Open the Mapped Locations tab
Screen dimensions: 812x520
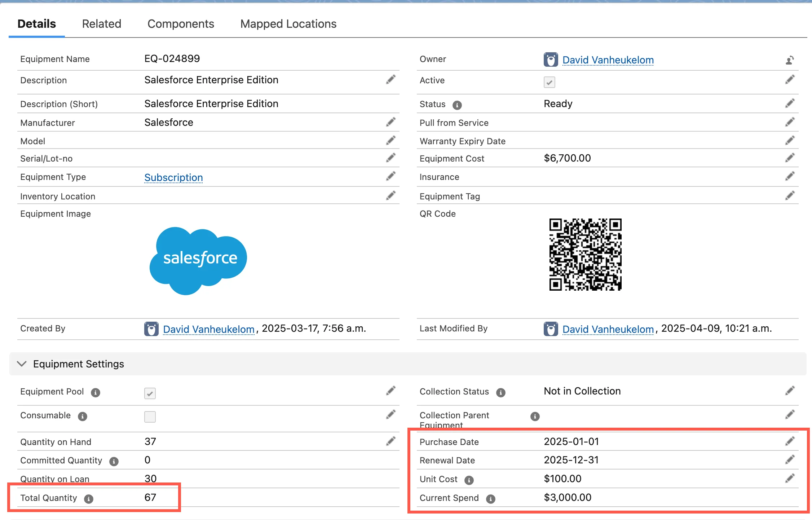(x=288, y=24)
